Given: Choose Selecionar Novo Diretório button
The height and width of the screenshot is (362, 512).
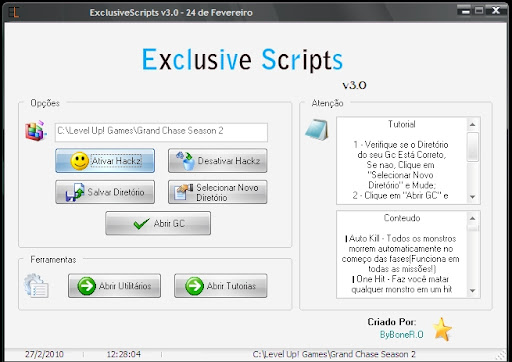Looking at the screenshot, I should pyautogui.click(x=218, y=192).
